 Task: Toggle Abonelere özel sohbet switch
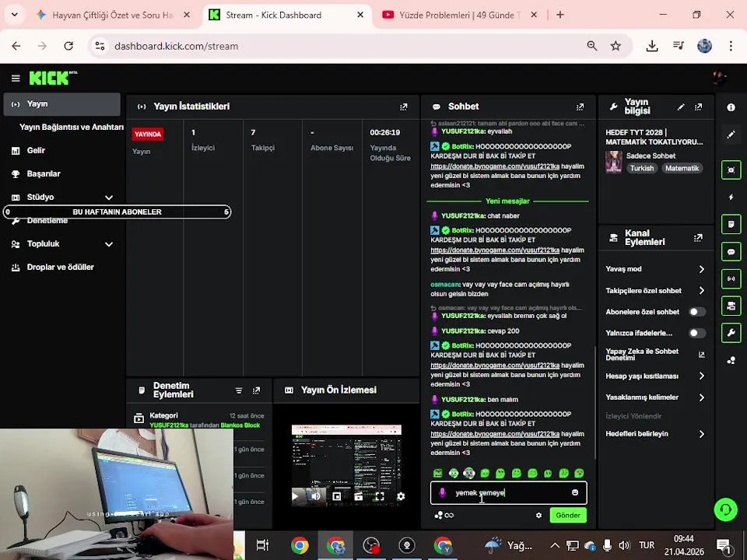point(697,312)
